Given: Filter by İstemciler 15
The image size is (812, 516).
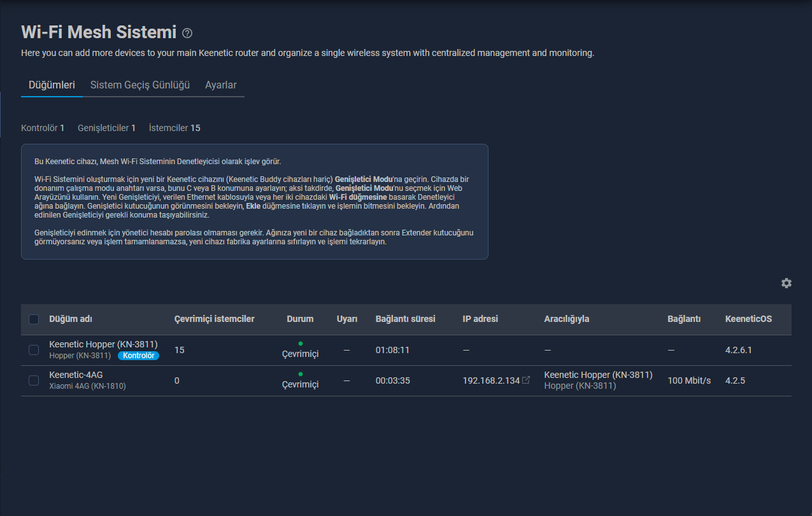Looking at the screenshot, I should point(175,128).
